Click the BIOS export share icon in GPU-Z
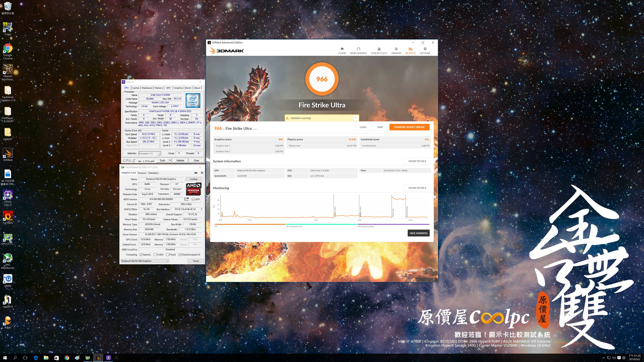This screenshot has width=644, height=362. (186, 199)
